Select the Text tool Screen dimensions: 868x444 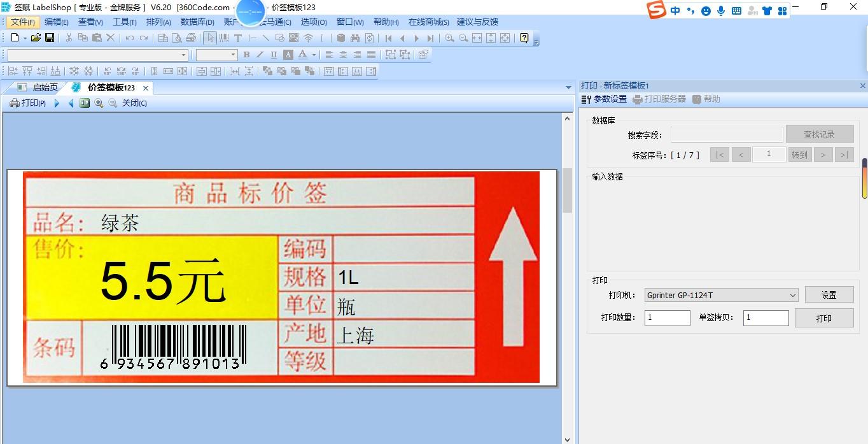coord(239,38)
